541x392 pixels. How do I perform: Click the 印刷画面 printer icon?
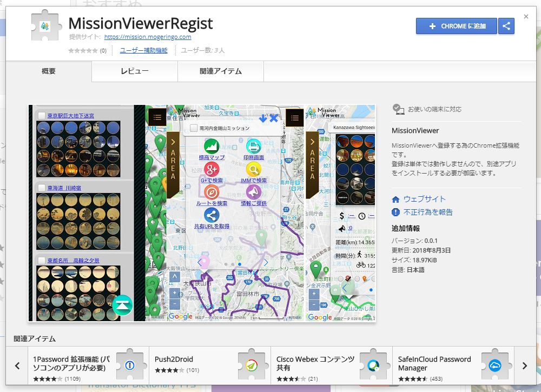tap(254, 146)
